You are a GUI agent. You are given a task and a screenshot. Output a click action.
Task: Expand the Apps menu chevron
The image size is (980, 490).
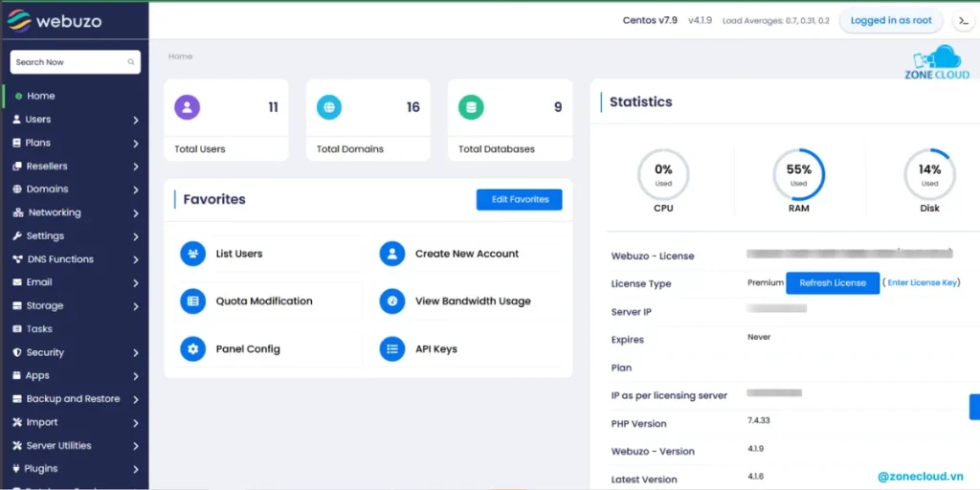[x=136, y=376]
